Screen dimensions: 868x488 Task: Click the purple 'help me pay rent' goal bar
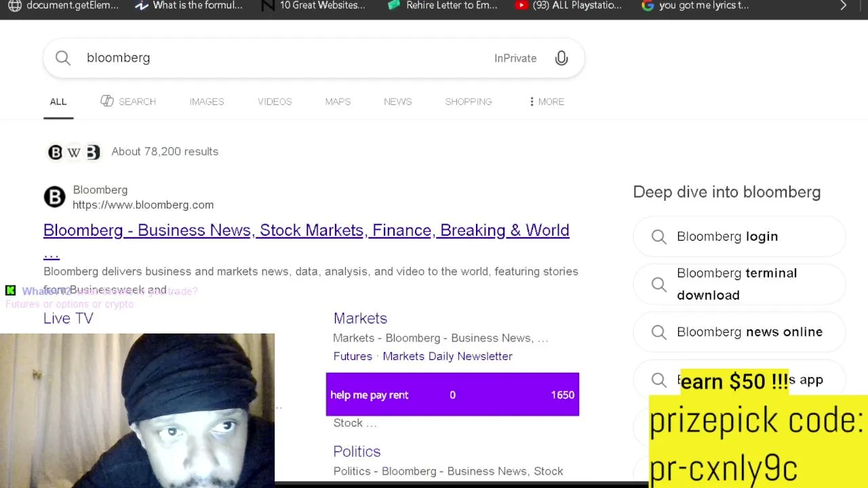tap(452, 394)
